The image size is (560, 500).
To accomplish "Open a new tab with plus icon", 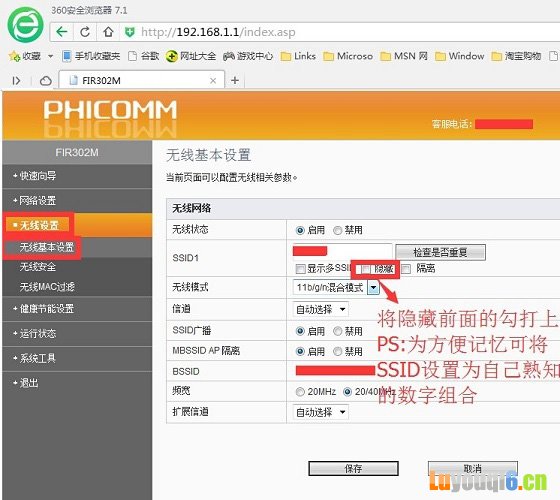I will click(235, 80).
